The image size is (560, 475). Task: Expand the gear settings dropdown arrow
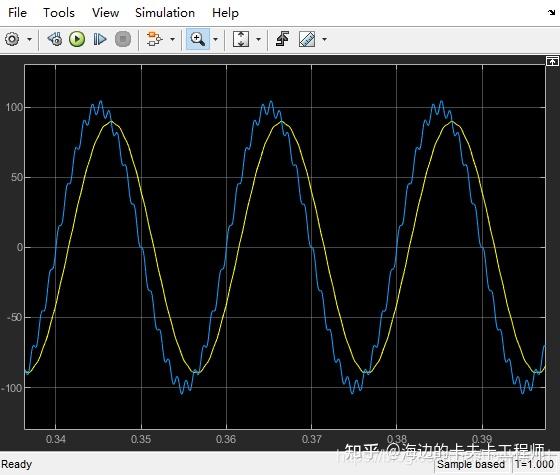point(30,39)
